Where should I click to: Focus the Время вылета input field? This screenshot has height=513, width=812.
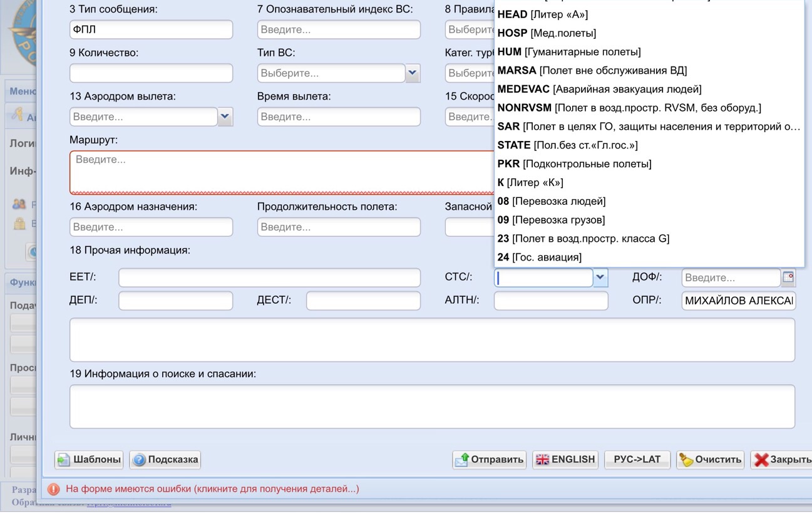pyautogui.click(x=338, y=117)
